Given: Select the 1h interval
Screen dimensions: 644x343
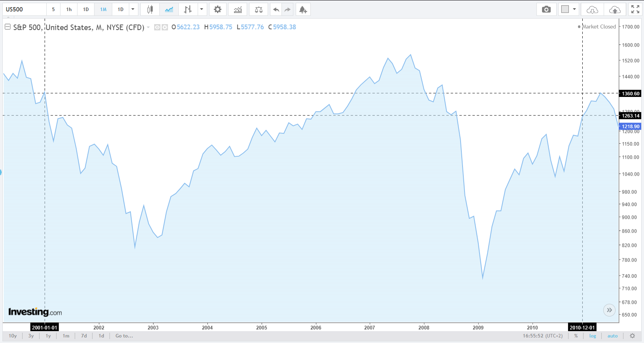Looking at the screenshot, I should pyautogui.click(x=69, y=9).
